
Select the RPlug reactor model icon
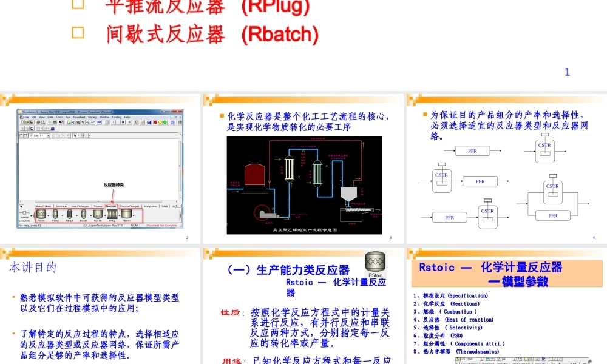(112, 214)
